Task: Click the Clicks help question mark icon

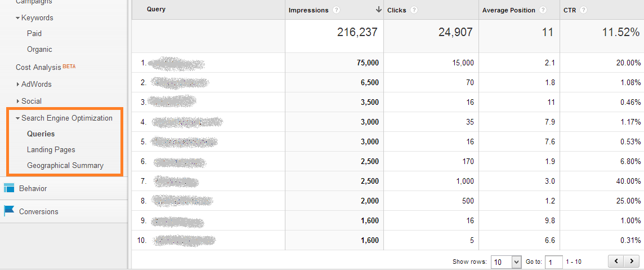Action: (414, 10)
